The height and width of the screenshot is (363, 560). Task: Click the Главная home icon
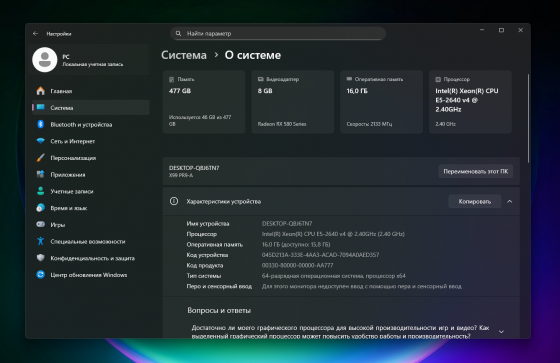tap(41, 91)
